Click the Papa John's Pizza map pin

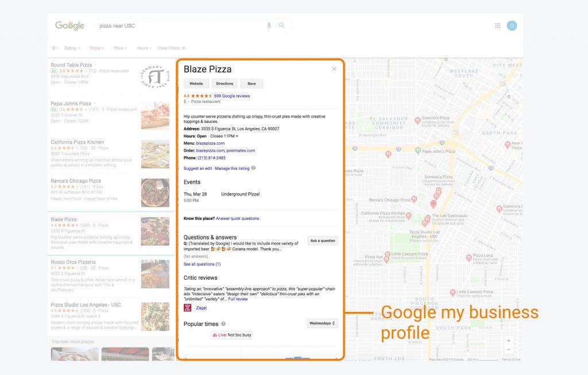point(418,150)
